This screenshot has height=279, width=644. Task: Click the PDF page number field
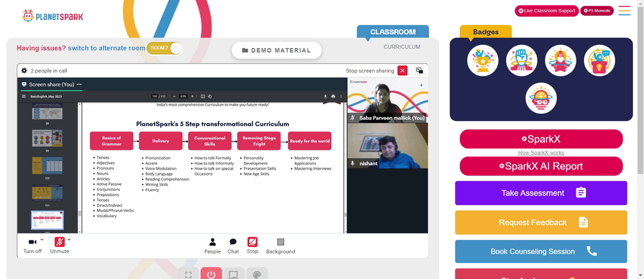155,96
